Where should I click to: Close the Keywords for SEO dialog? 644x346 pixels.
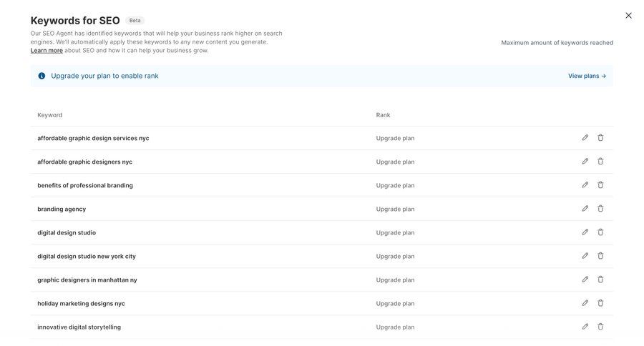pyautogui.click(x=628, y=16)
